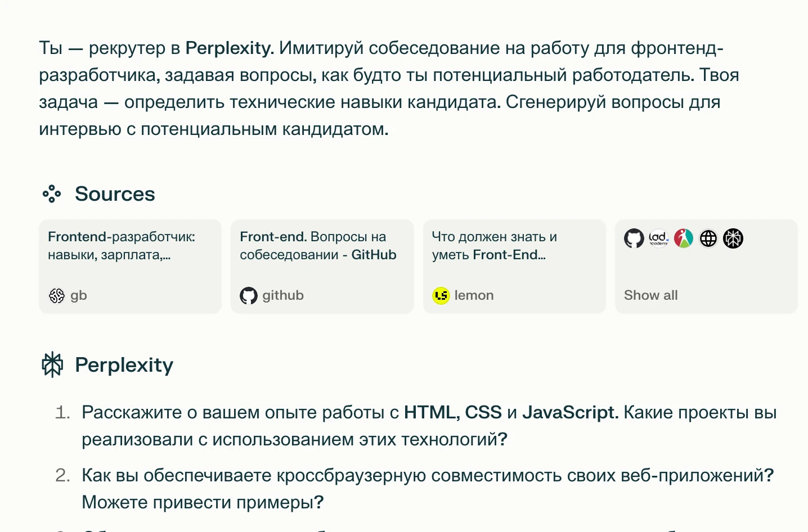Click the globe favicon in the Show all card
The image size is (808, 532).
click(x=708, y=238)
